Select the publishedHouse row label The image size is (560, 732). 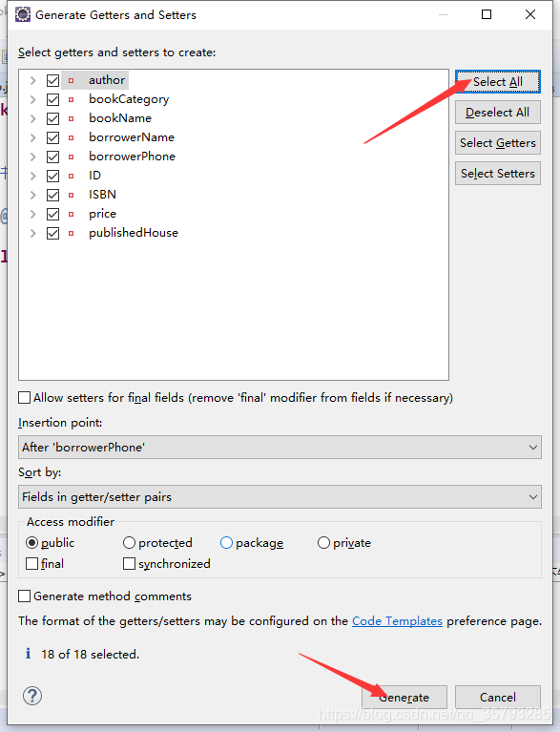click(x=134, y=233)
